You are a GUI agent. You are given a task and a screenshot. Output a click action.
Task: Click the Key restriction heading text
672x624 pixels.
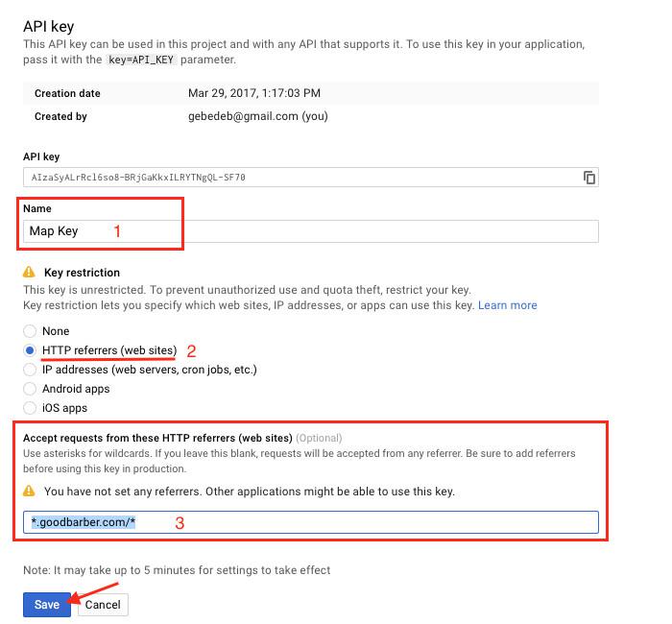pos(82,273)
